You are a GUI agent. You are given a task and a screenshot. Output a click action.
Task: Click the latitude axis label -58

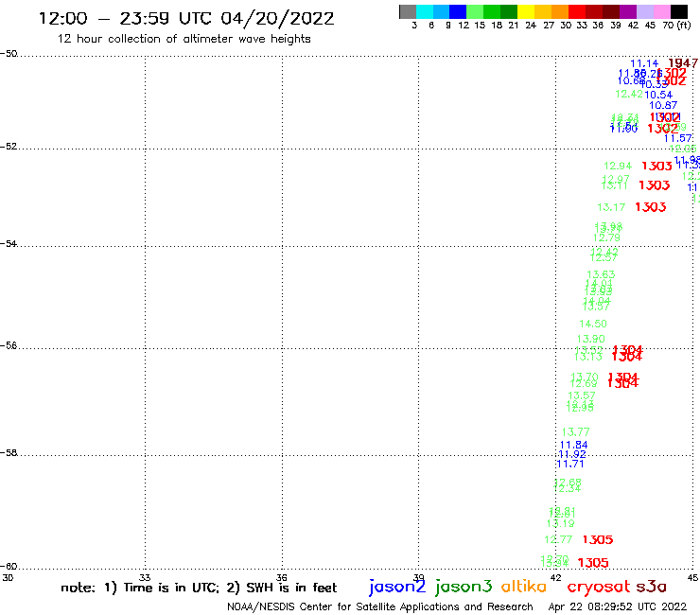[9, 453]
